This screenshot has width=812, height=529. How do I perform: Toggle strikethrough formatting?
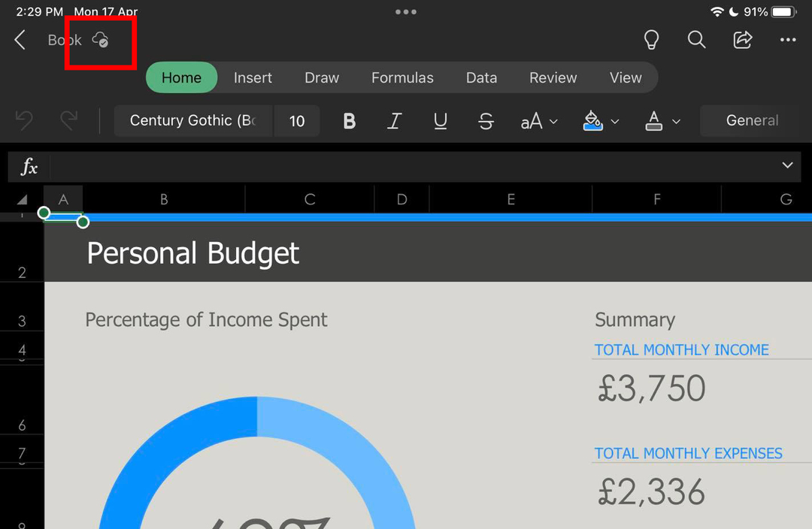(x=486, y=121)
